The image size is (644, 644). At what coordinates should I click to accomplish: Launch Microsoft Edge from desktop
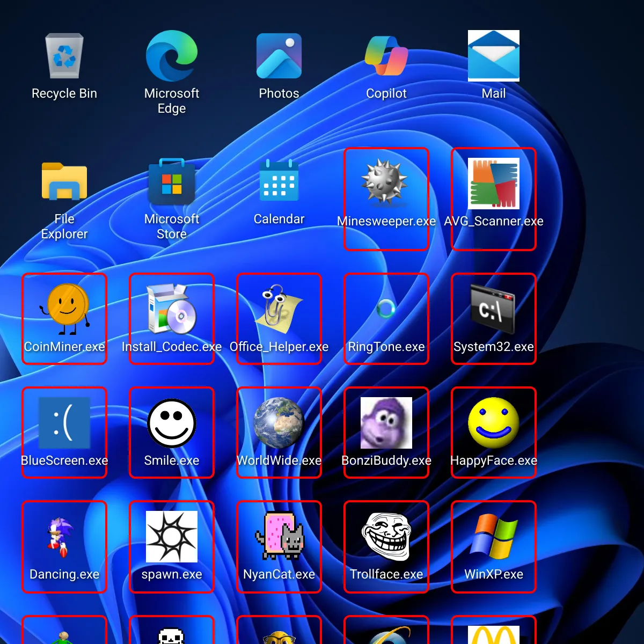(172, 56)
